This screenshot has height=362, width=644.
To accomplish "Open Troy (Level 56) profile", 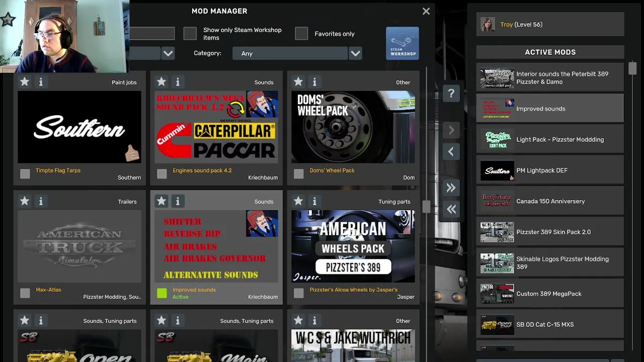I will point(550,24).
